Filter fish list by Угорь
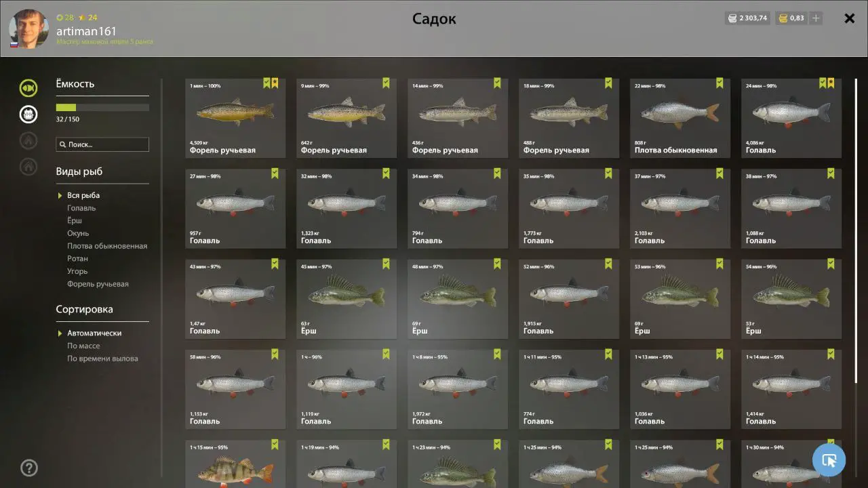This screenshot has width=868, height=488. pyautogui.click(x=77, y=271)
